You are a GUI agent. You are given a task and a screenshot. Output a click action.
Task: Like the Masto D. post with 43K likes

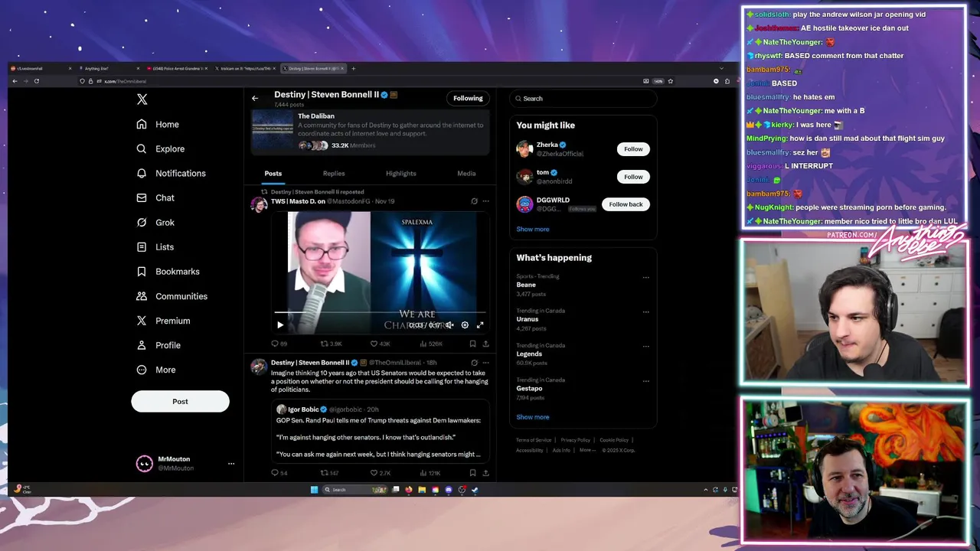point(381,344)
